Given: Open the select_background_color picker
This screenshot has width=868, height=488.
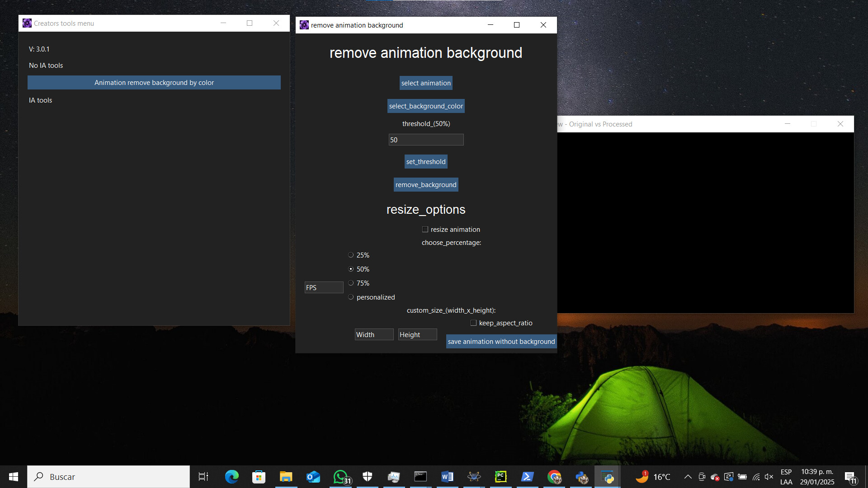Looking at the screenshot, I should pyautogui.click(x=425, y=106).
